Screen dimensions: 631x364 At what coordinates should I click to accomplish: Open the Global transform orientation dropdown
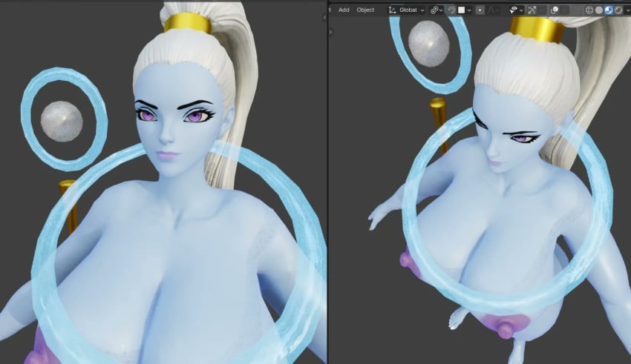click(x=407, y=10)
